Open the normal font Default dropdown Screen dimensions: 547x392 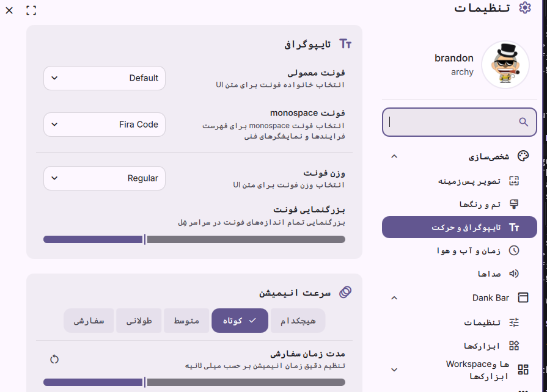pos(105,78)
